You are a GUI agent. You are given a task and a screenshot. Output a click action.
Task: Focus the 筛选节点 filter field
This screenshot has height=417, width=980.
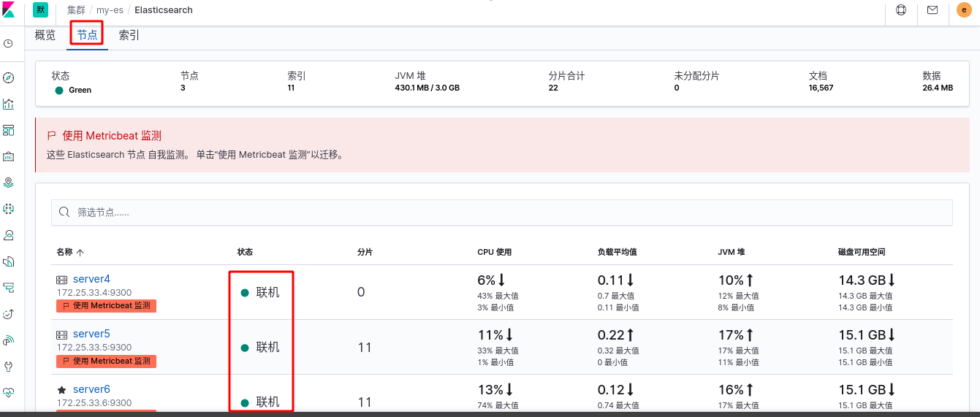click(x=502, y=213)
